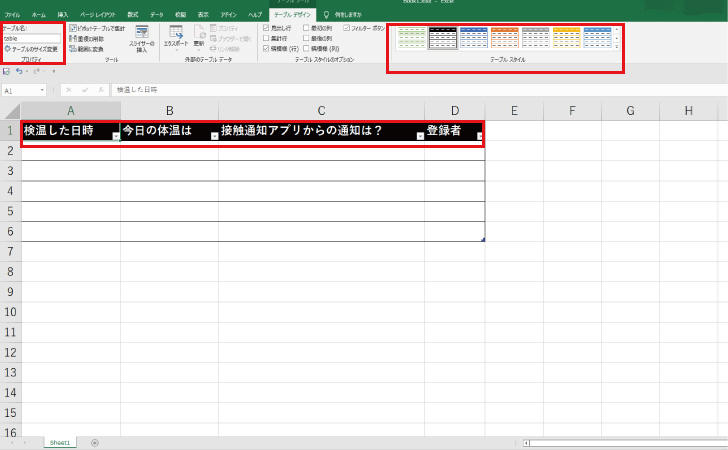This screenshot has width=728, height=450.
Task: Click the formula bar showing 検温した日時
Action: [x=418, y=90]
